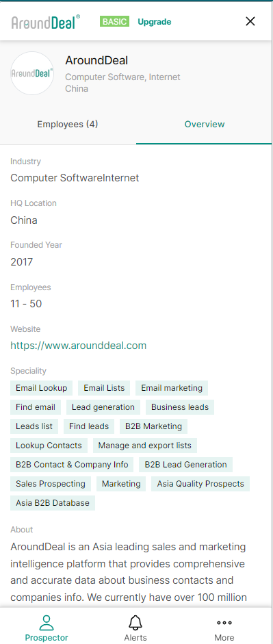Click the Sales Prospecting tag
273x644 pixels.
51,484
